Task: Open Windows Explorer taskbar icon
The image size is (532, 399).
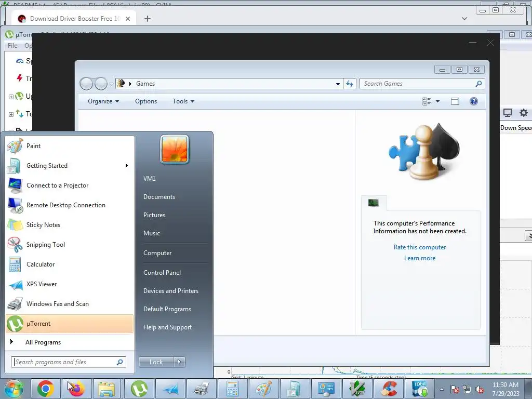Action: [107, 389]
